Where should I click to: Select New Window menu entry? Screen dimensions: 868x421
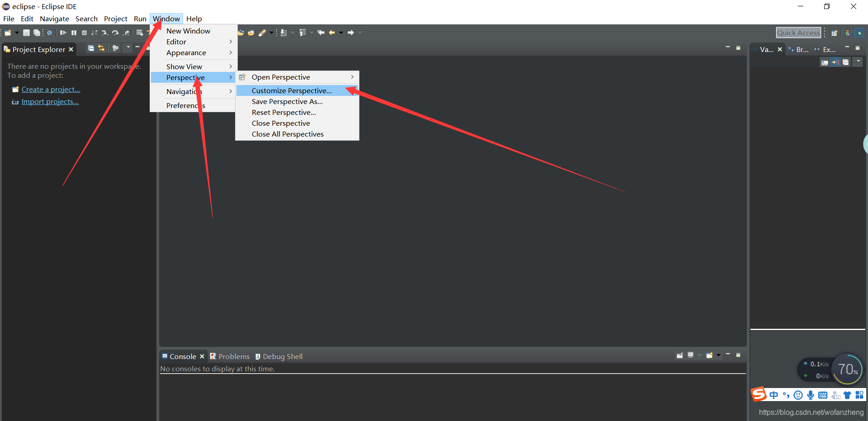pos(193,31)
